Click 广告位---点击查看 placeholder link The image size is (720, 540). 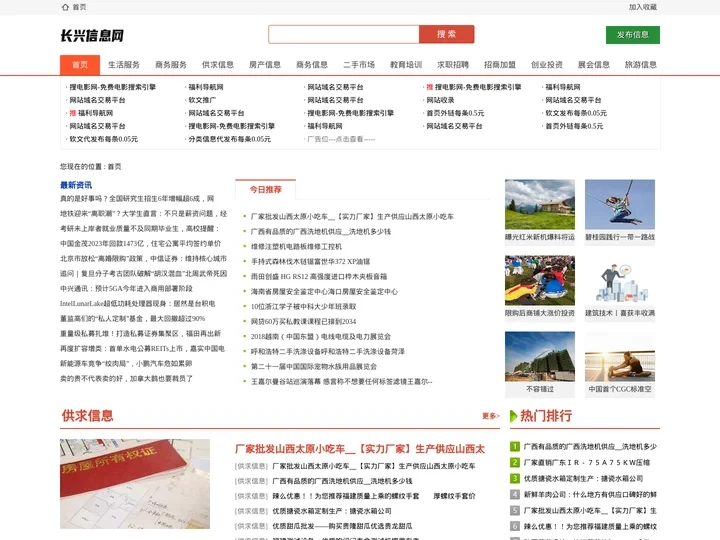click(341, 139)
